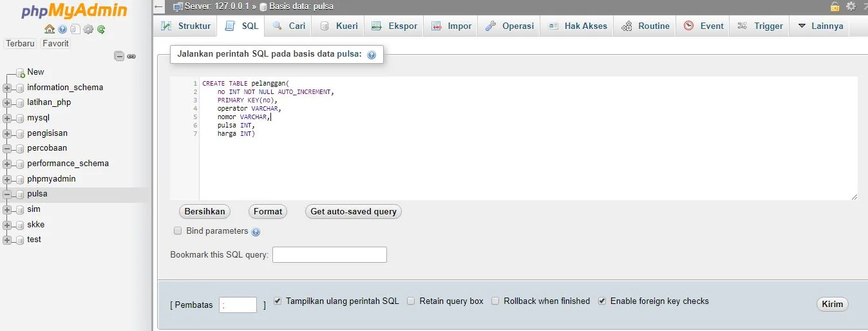Uncheck Enable foreign key checks
Screen dimensions: 868x331
602,301
